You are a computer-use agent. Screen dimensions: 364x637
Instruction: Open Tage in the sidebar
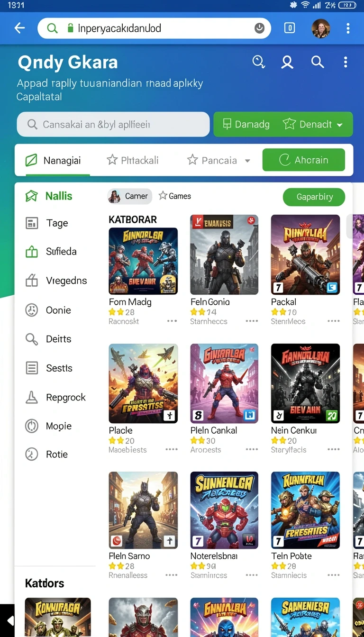[46, 223]
